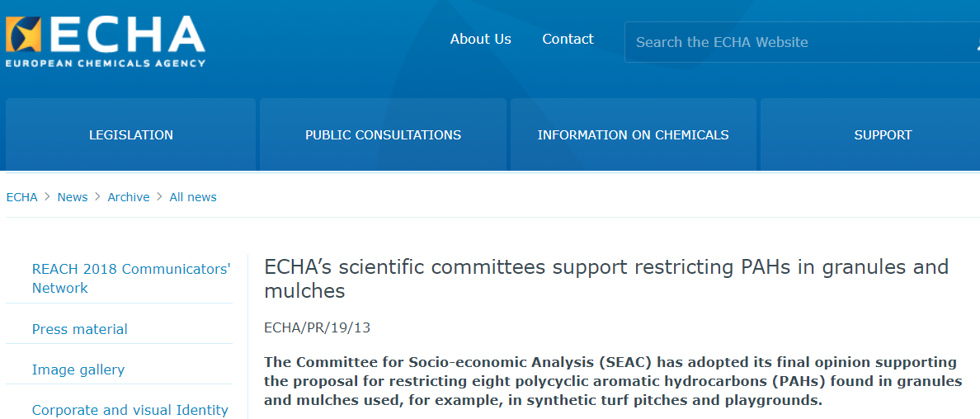
Task: Open the Public Consultations menu
Action: coord(383,134)
